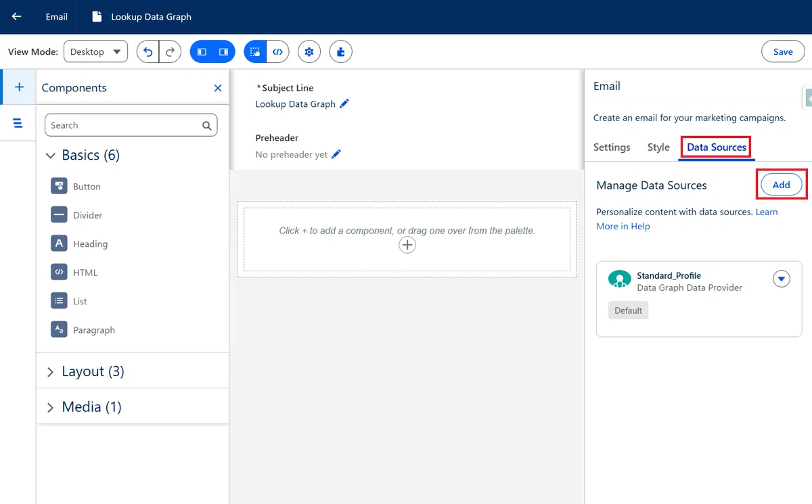Click the search magnifier icon
Viewport: 812px width, 504px height.
click(207, 125)
